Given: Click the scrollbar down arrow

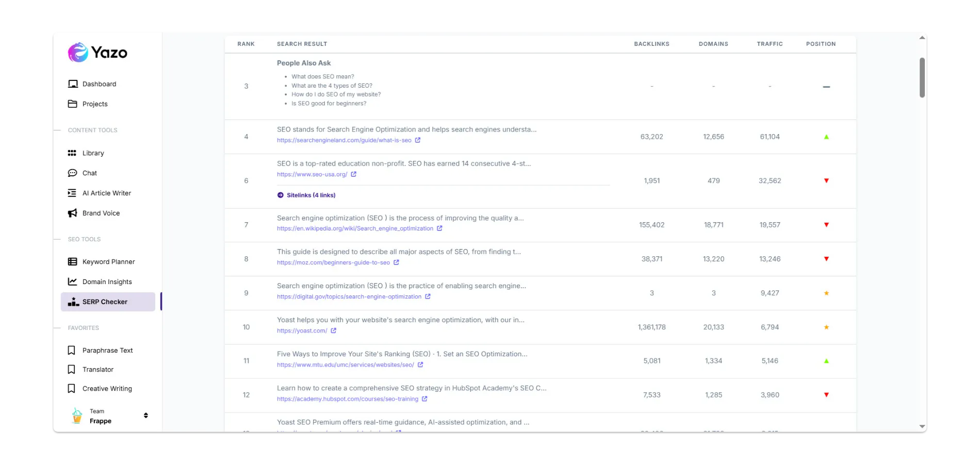Looking at the screenshot, I should coord(922,426).
